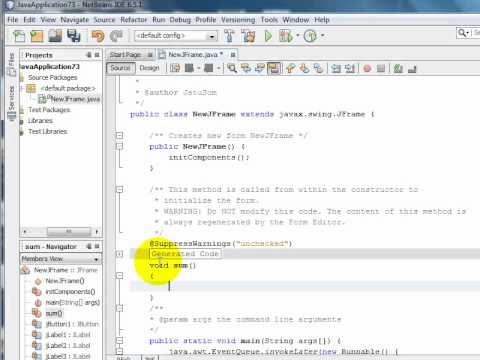Click the Find Selection editor icon
This screenshot has height=360, width=480.
click(232, 68)
